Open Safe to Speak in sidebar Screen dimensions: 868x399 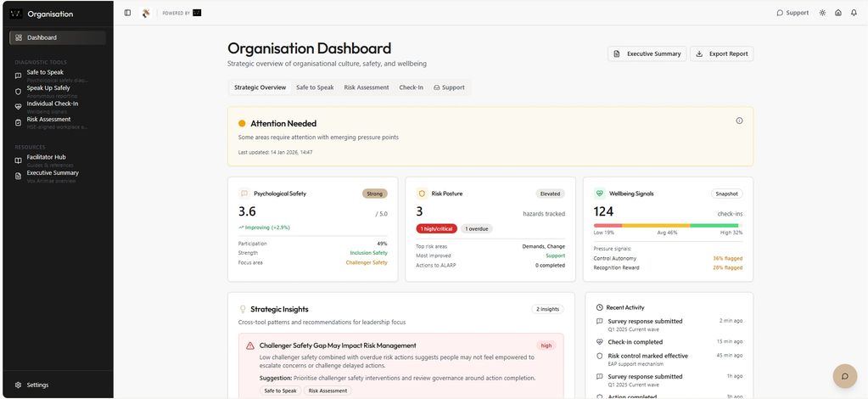click(x=45, y=73)
